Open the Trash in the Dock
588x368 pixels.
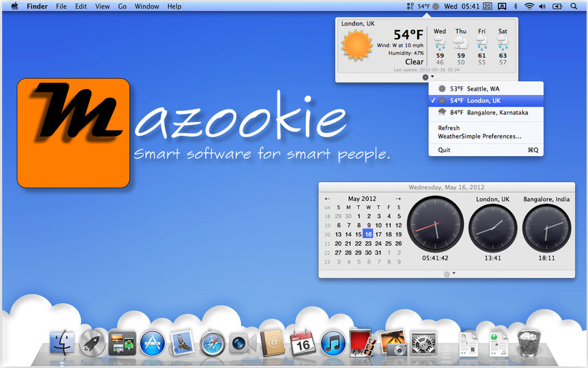point(529,343)
